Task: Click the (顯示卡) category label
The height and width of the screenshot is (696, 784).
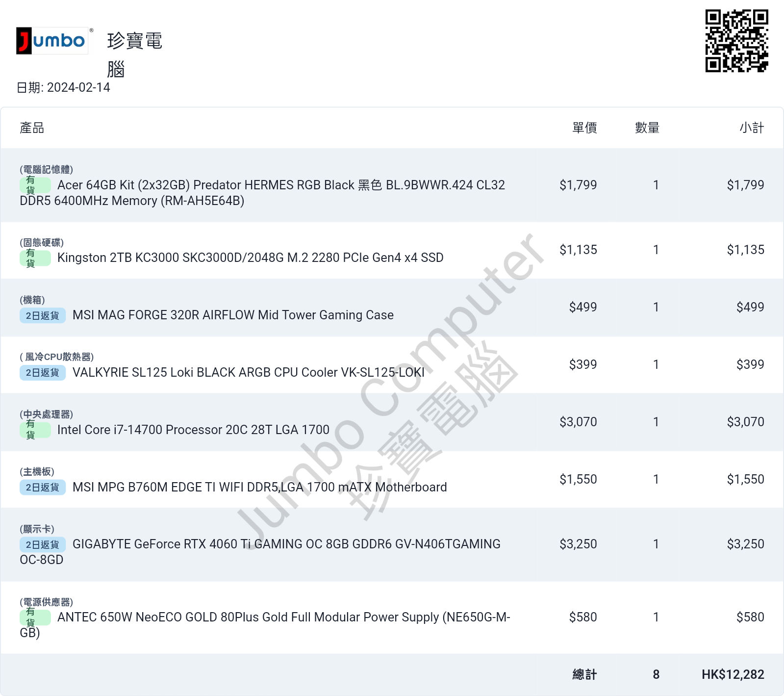Action: coord(37,529)
